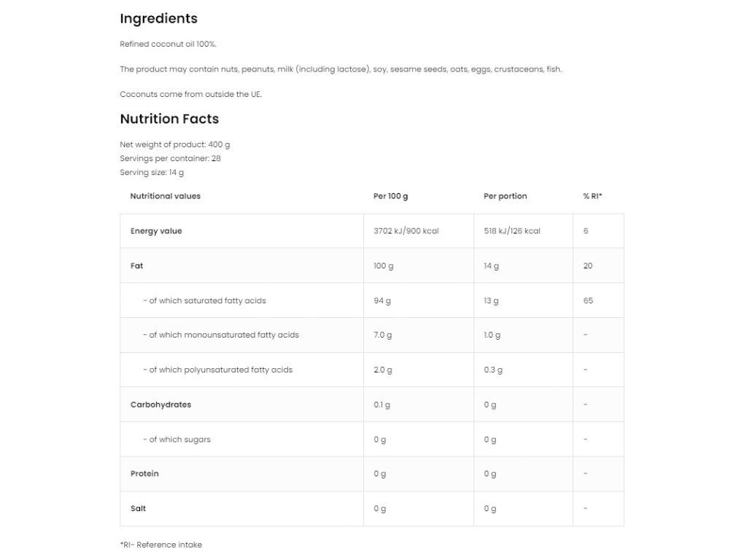Click the 'Energy value' row label

coord(156,231)
